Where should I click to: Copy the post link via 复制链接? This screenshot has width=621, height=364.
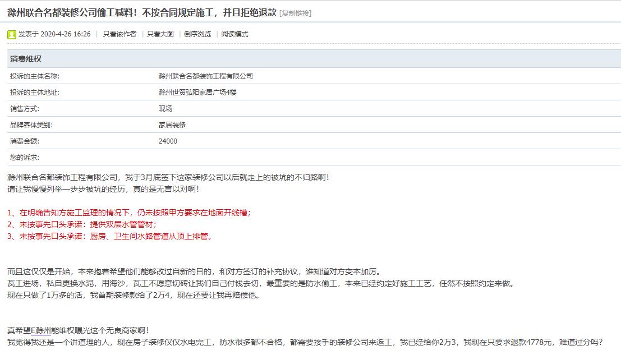click(296, 13)
